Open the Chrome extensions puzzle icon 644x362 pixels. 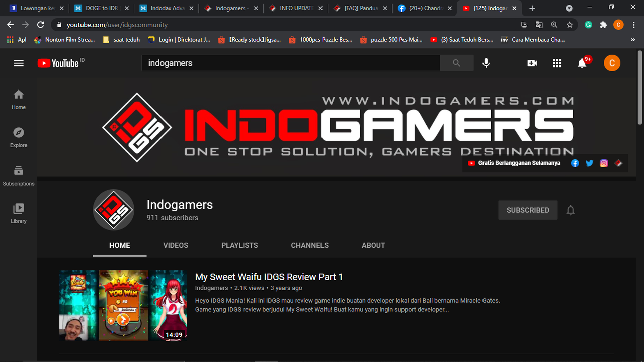[603, 25]
